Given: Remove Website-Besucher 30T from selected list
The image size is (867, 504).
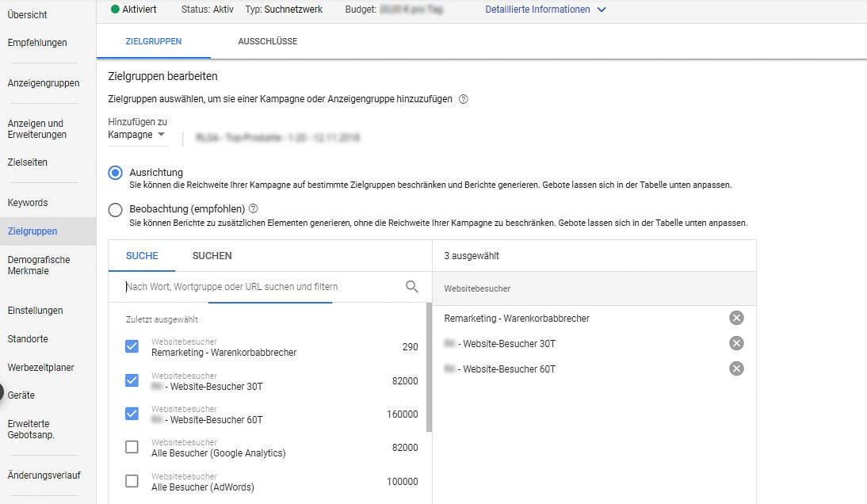Looking at the screenshot, I should coord(736,343).
